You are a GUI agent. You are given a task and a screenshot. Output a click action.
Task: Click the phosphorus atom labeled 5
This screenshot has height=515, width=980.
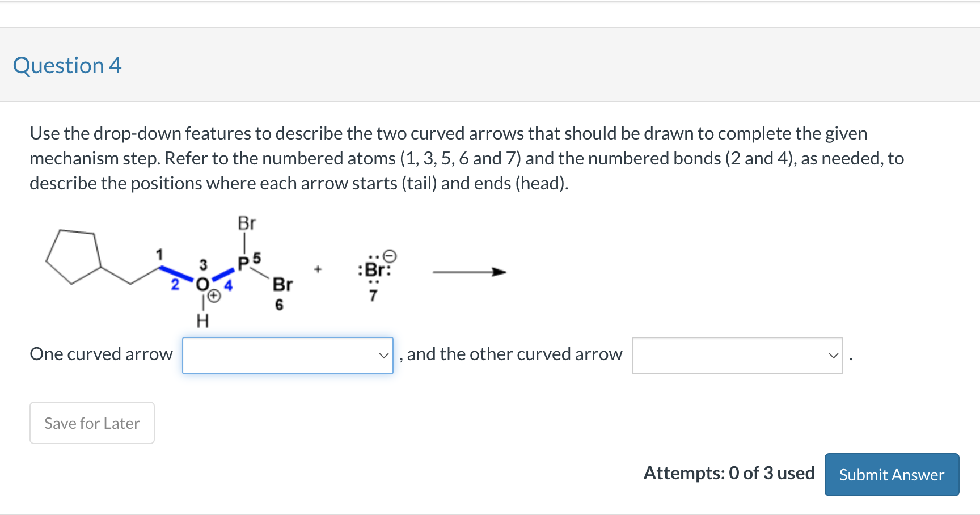(x=244, y=263)
